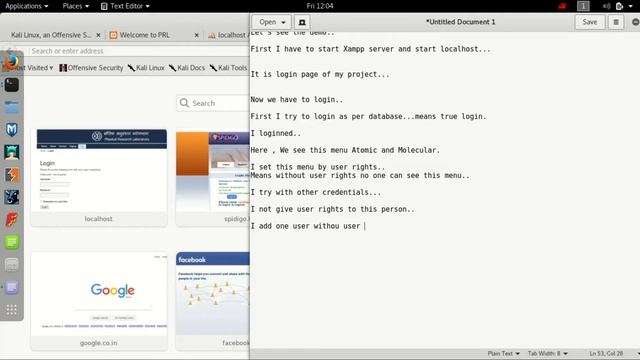
Task: Close the Kali Linux browser tab
Action: (98, 35)
